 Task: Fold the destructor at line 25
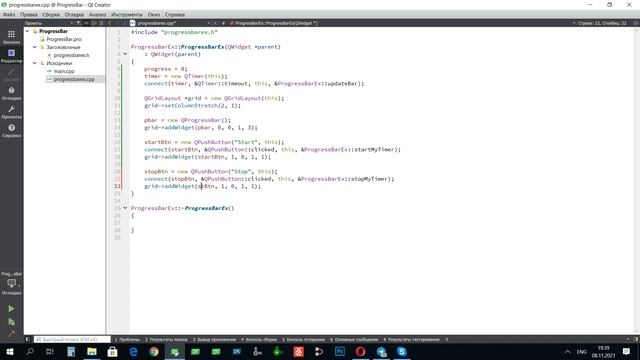tap(125, 208)
